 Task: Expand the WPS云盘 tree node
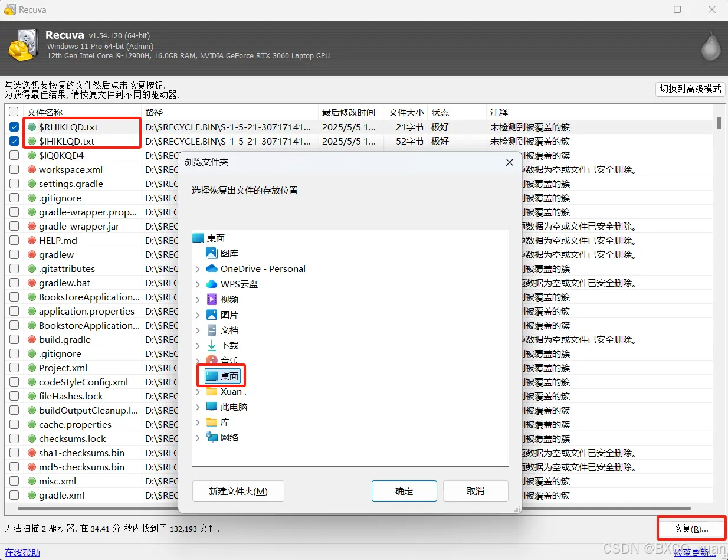(x=198, y=284)
